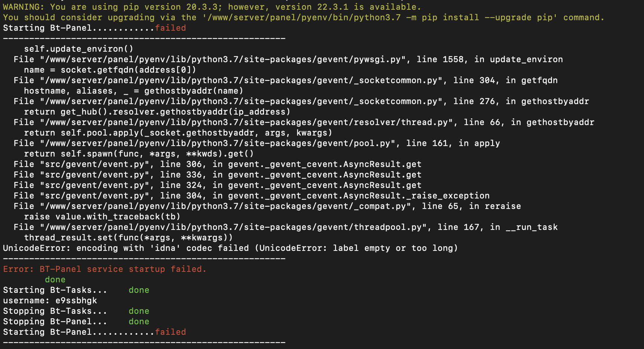The image size is (644, 349).
Task: Click the 'socket.getfqdn(address[0])' line
Action: coord(110,70)
